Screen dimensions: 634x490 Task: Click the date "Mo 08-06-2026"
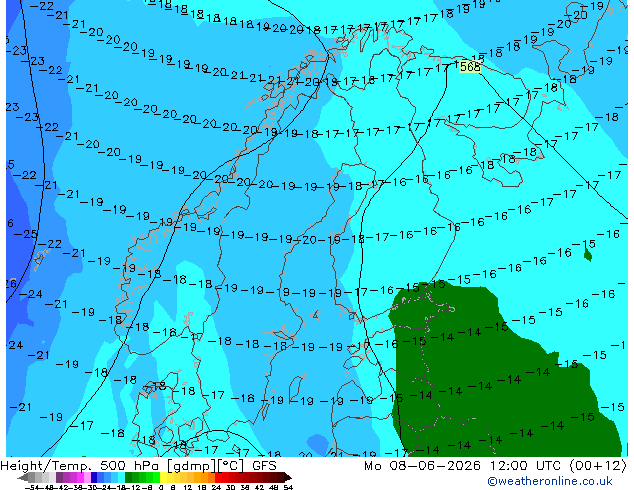(x=423, y=466)
